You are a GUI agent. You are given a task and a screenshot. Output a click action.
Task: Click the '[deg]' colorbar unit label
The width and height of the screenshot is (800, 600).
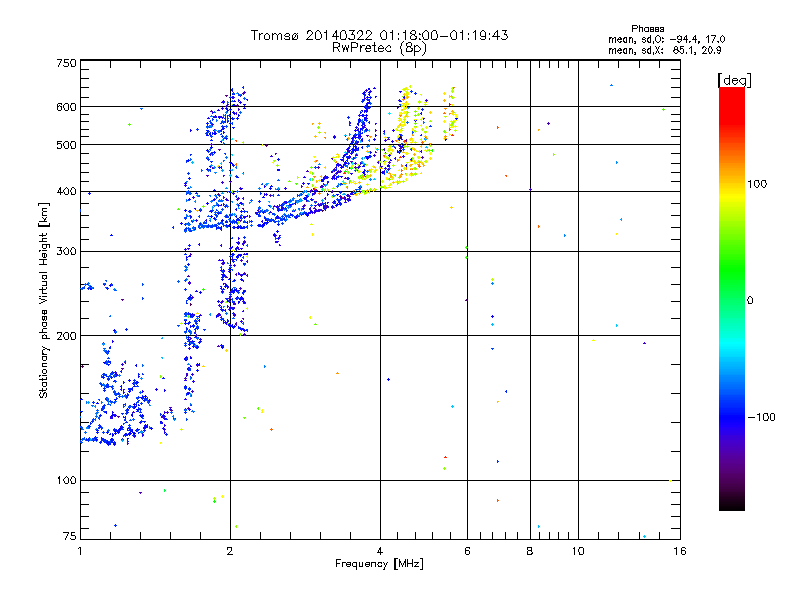coord(734,80)
